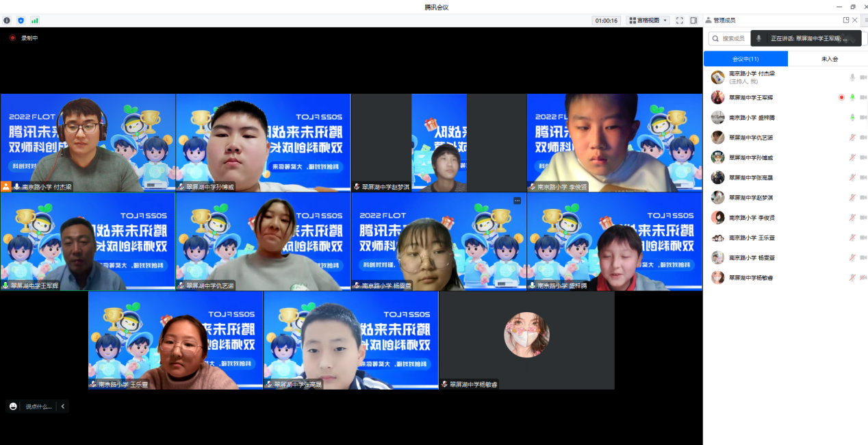The height and width of the screenshot is (445, 868).
Task: Check the green network signal icon
Action: pos(35,21)
